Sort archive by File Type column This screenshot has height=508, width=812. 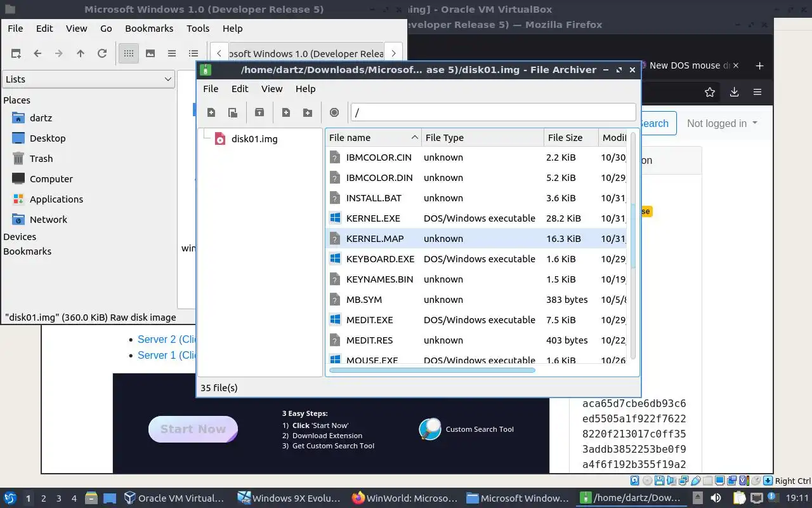point(483,137)
